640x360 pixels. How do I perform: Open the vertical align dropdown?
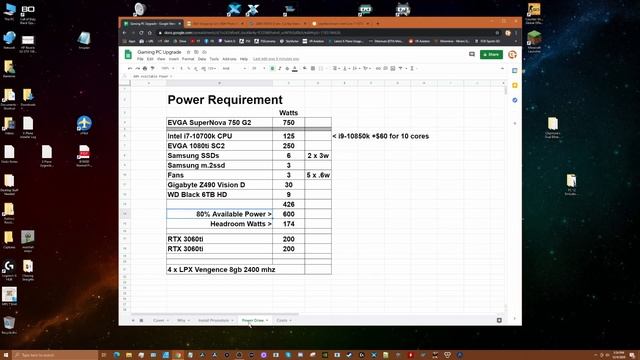[346, 68]
